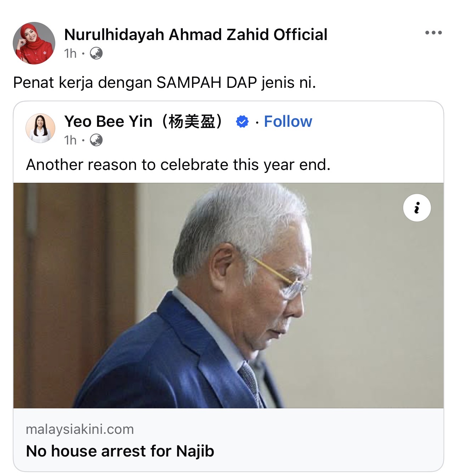Click Yeo Bee Yin's profile picture
The image size is (457, 476).
40,128
